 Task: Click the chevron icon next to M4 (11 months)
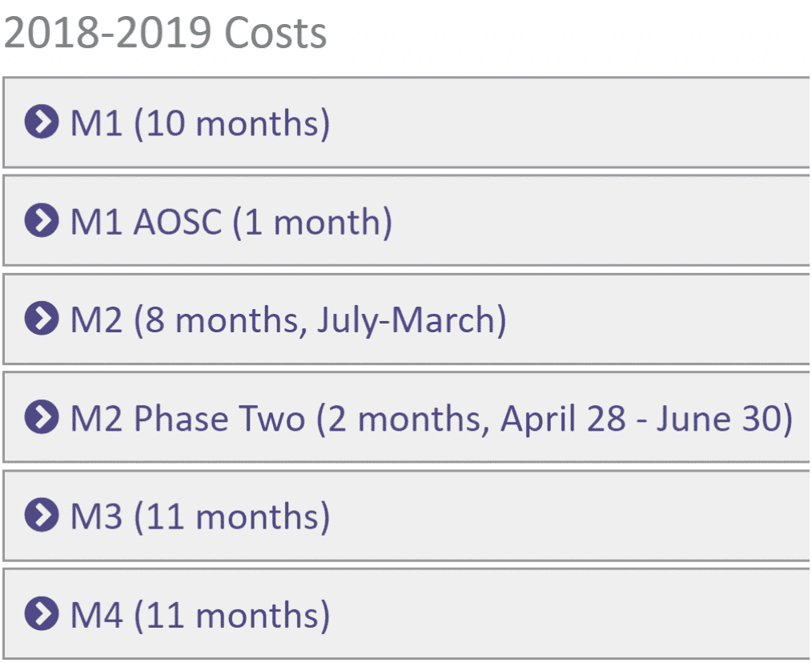click(x=42, y=614)
